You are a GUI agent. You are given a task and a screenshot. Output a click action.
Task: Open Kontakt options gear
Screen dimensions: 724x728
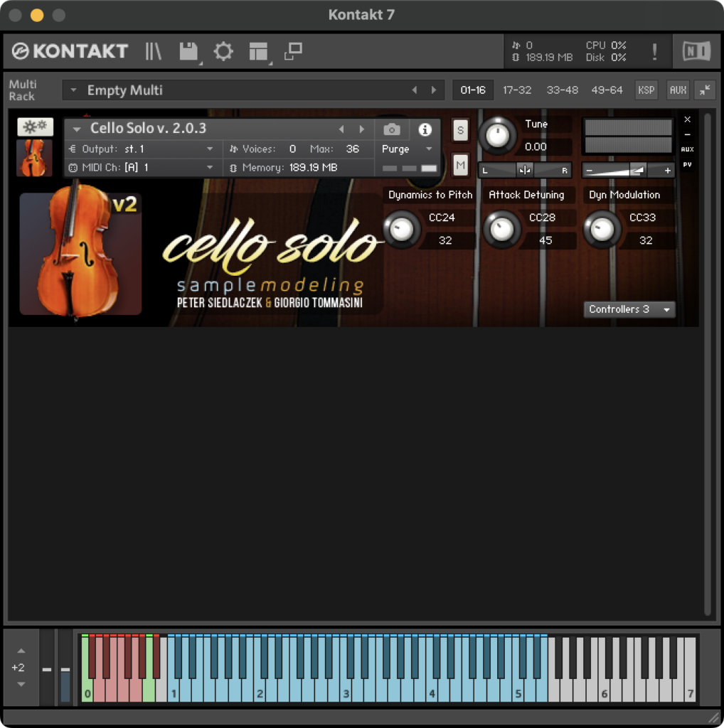tap(223, 51)
